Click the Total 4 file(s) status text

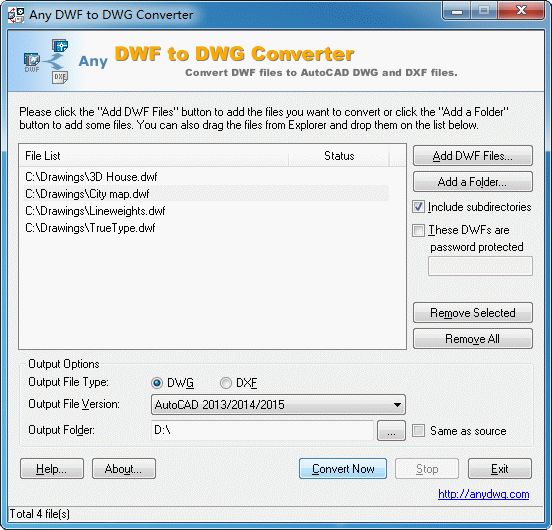coord(39,514)
